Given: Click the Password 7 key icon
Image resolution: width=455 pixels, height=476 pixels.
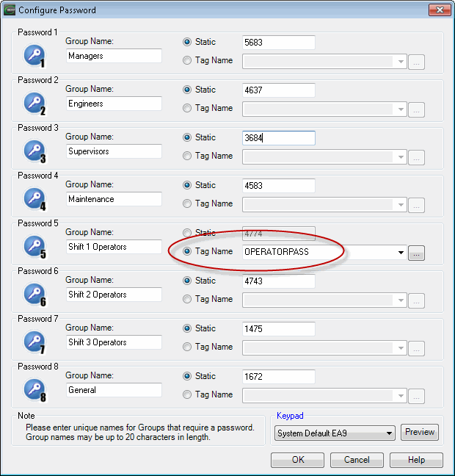Looking at the screenshot, I should 36,342.
